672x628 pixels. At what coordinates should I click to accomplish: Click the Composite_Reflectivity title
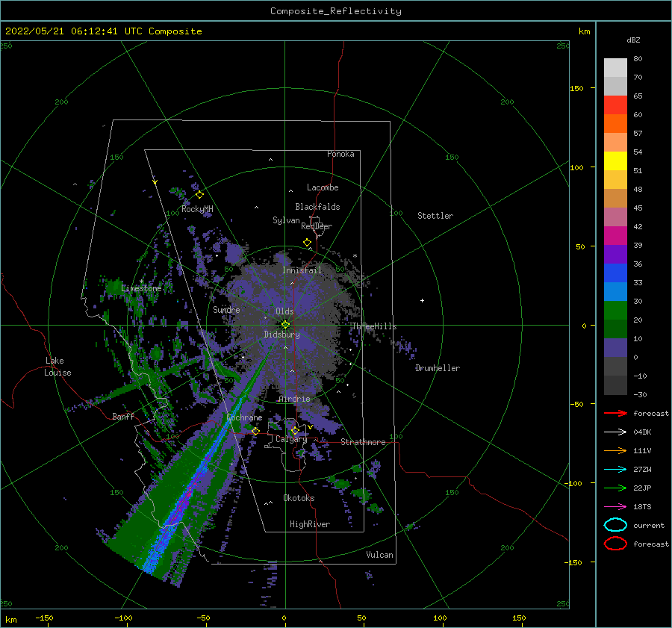click(x=336, y=11)
